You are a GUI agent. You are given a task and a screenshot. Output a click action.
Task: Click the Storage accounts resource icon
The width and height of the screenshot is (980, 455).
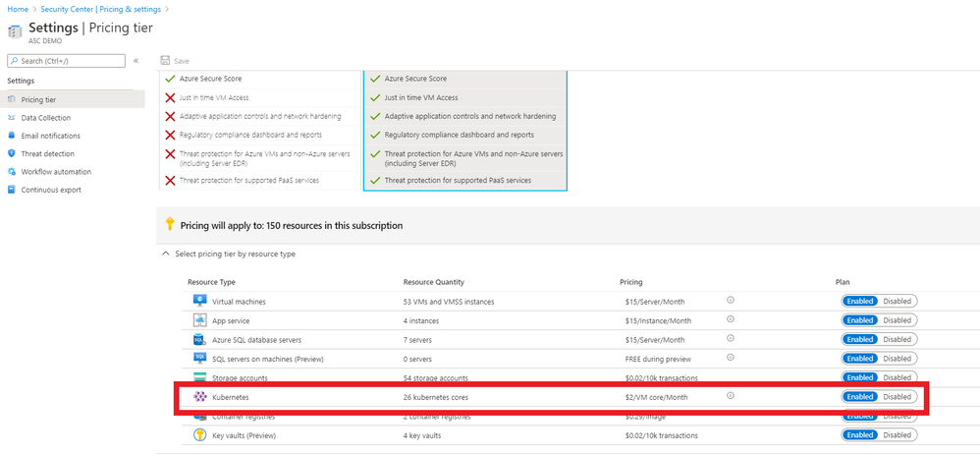pyautogui.click(x=199, y=377)
